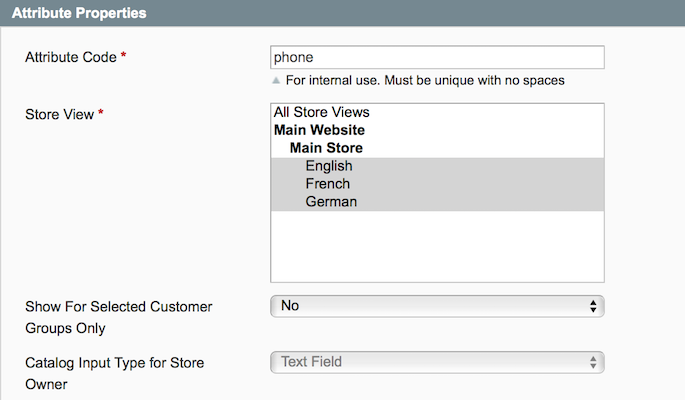Click the Attribute Code text field
Viewport: 685px width, 400px height.
437,57
